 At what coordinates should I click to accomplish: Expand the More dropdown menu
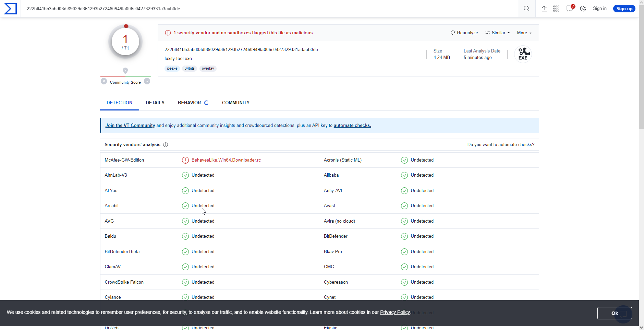point(524,33)
